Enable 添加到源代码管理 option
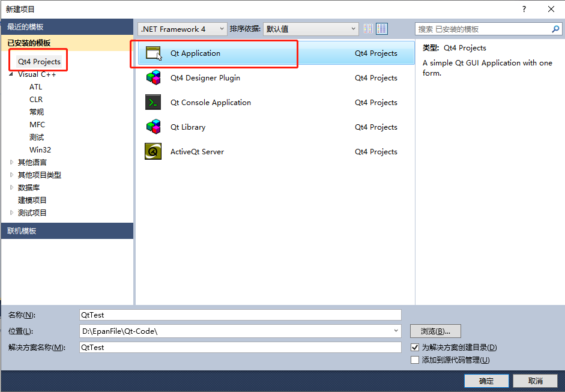The width and height of the screenshot is (565, 392). [414, 359]
